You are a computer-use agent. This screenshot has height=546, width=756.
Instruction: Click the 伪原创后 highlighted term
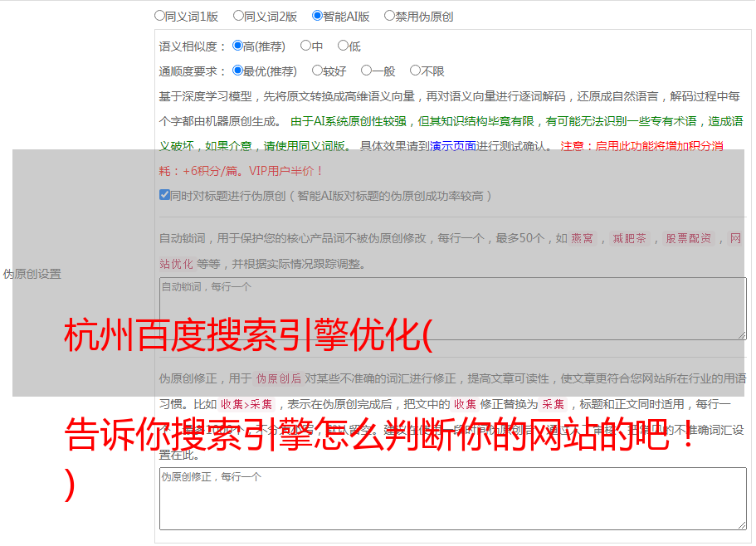pos(279,378)
